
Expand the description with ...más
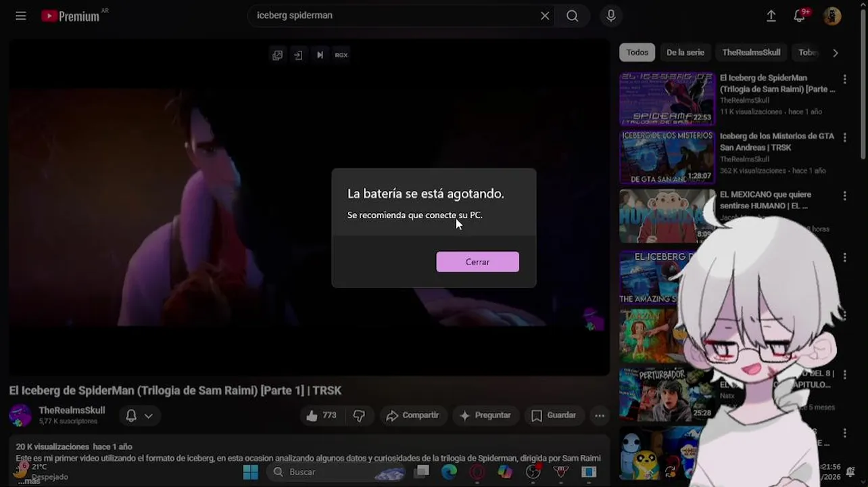(28, 481)
